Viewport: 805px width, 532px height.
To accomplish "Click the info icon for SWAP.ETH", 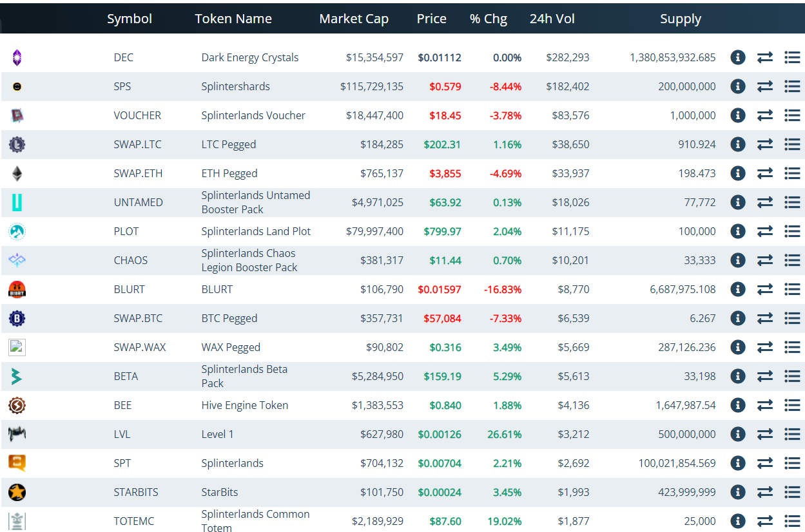I will pyautogui.click(x=738, y=173).
